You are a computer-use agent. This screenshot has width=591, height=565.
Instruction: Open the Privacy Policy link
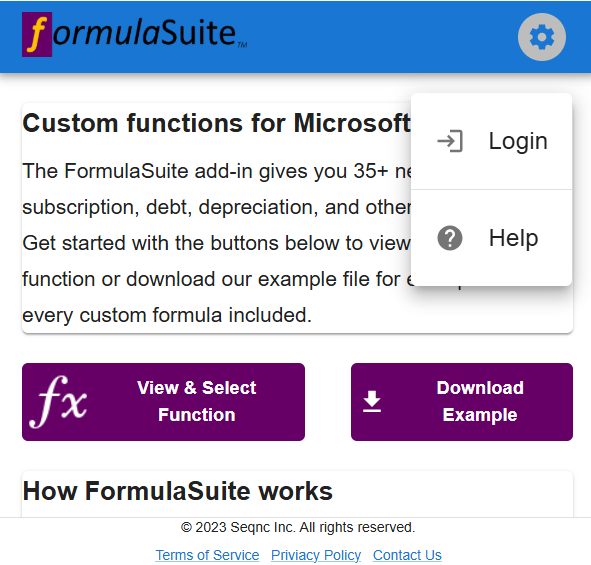316,555
